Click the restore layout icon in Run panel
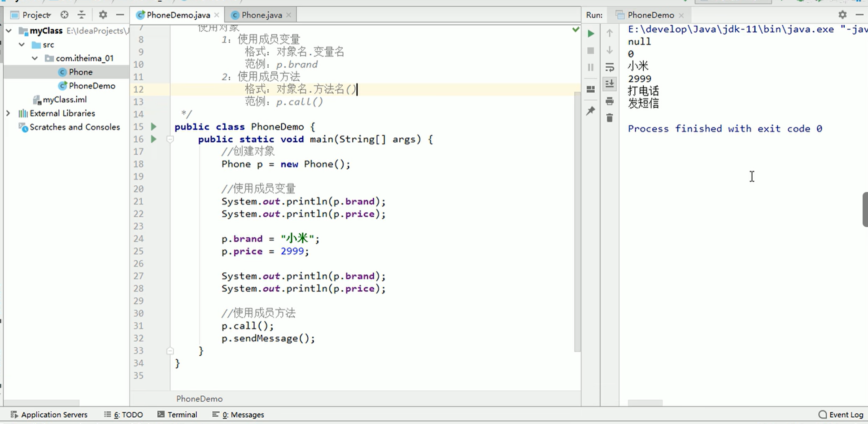868x424 pixels. coord(591,89)
